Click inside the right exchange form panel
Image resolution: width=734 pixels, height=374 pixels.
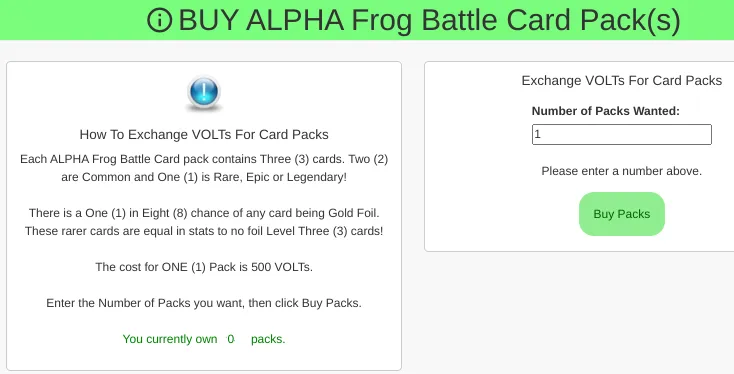[580, 156]
